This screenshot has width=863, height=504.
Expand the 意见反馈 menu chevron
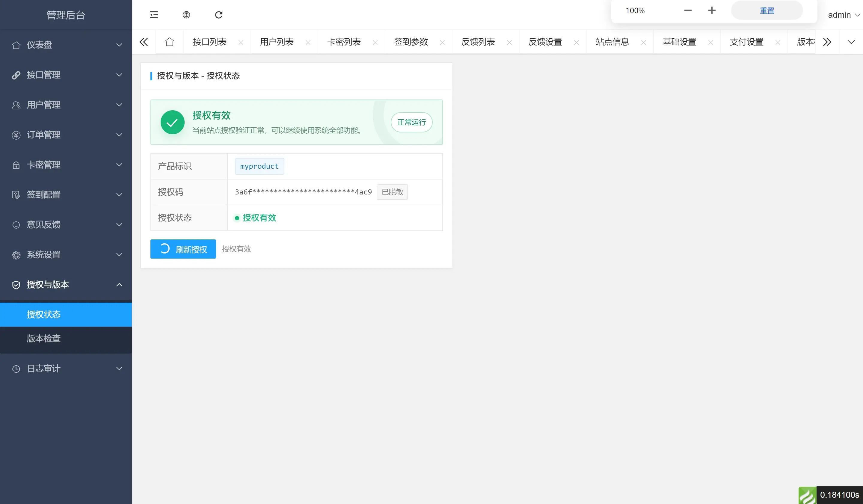point(119,225)
